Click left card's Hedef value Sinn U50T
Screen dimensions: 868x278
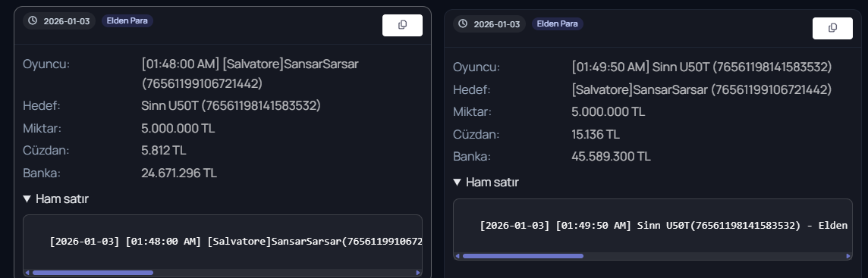point(231,105)
